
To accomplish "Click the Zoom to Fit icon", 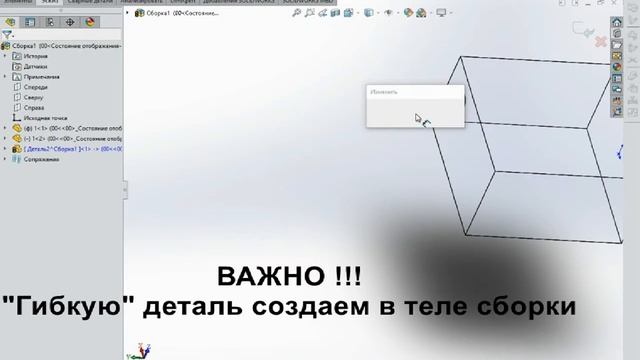I will coord(297,13).
